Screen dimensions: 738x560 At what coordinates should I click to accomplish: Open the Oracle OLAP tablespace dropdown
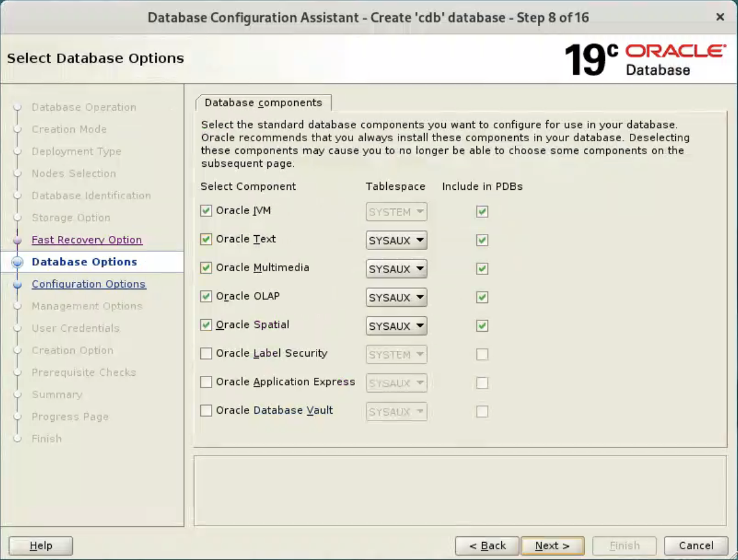point(396,297)
